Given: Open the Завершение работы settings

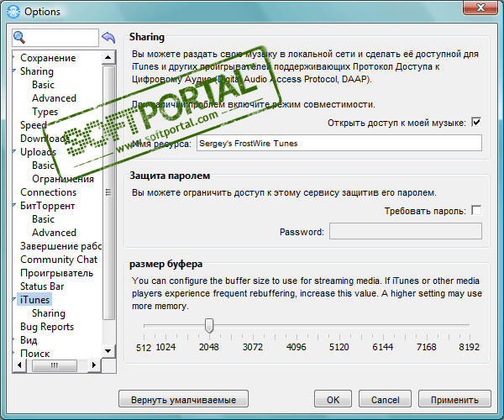Looking at the screenshot, I should coord(60,246).
